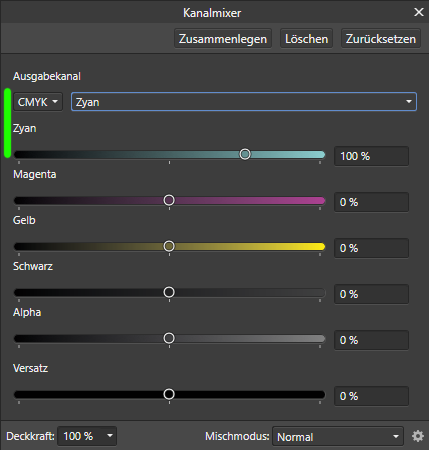Screen dimensions: 429x450
Task: Click the Magenta slider handle
Action: [x=169, y=200]
